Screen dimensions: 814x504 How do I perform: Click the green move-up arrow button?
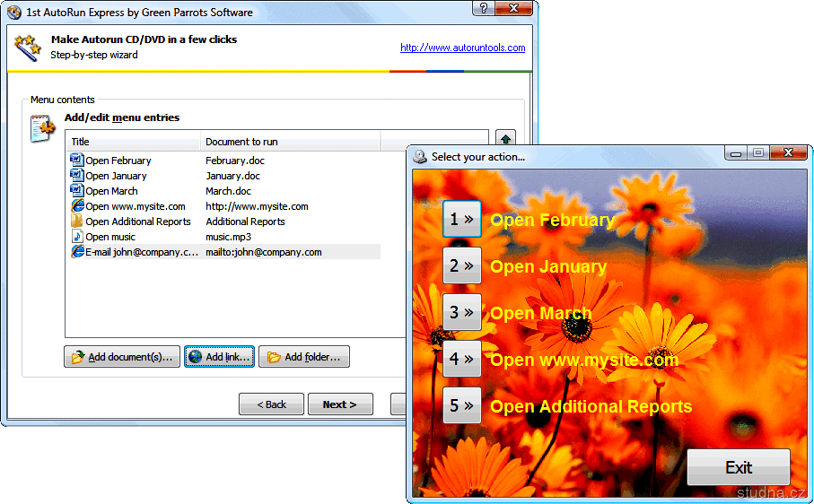[x=506, y=140]
